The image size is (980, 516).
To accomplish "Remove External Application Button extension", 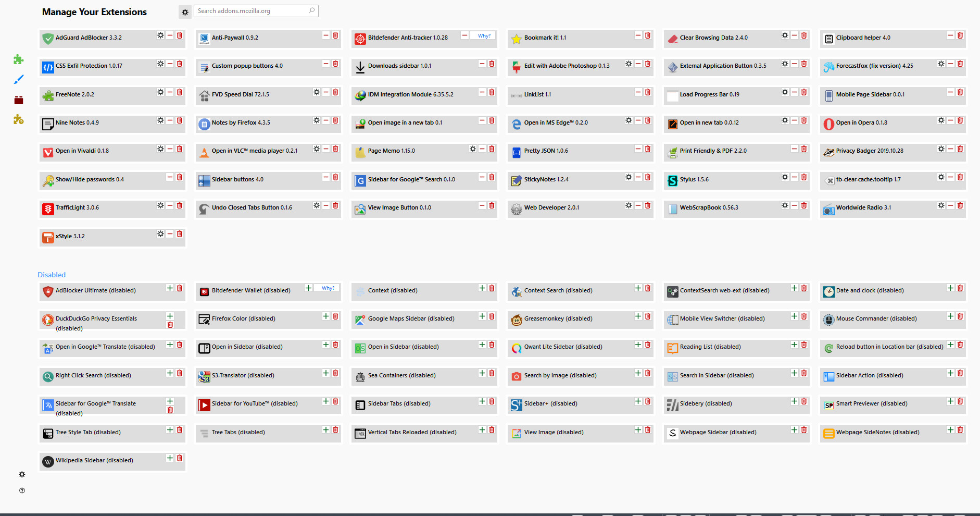I will tap(804, 64).
